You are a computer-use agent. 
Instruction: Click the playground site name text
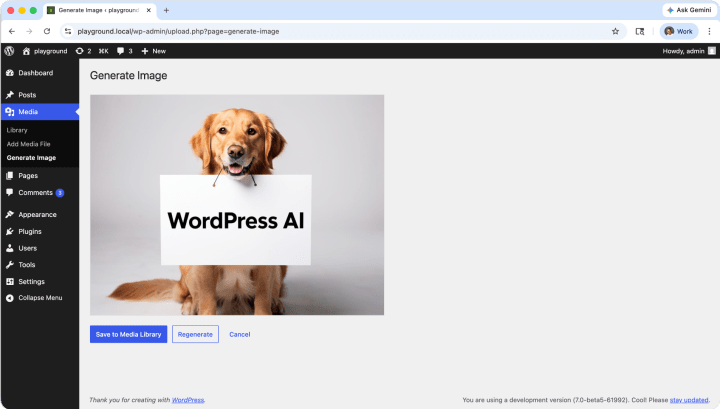51,51
